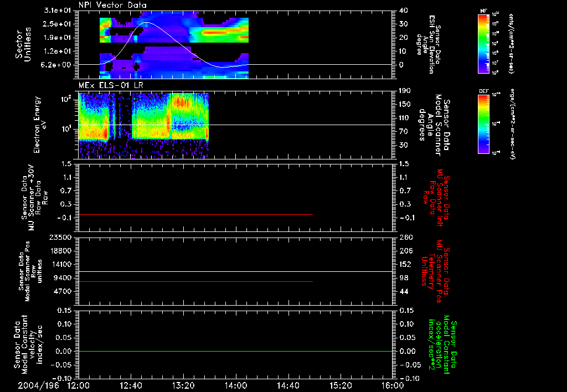Click the "cnts/(cm**2-sr-sec)" units label
567x392 pixels.
pyautogui.click(x=511, y=44)
